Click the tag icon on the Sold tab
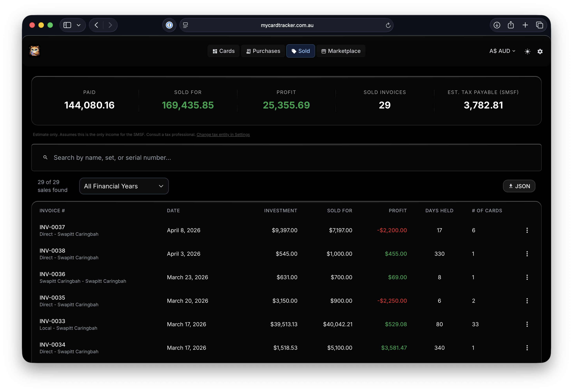This screenshot has height=392, width=573. coord(294,51)
